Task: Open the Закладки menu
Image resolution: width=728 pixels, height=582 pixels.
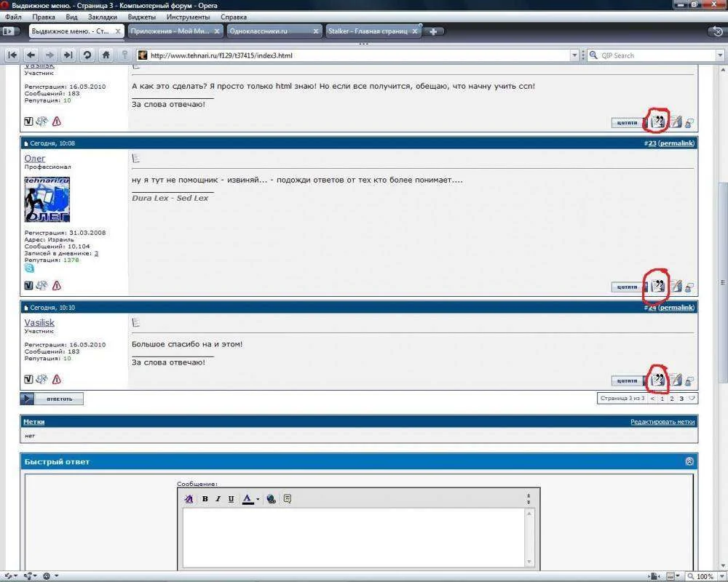Action: point(103,17)
